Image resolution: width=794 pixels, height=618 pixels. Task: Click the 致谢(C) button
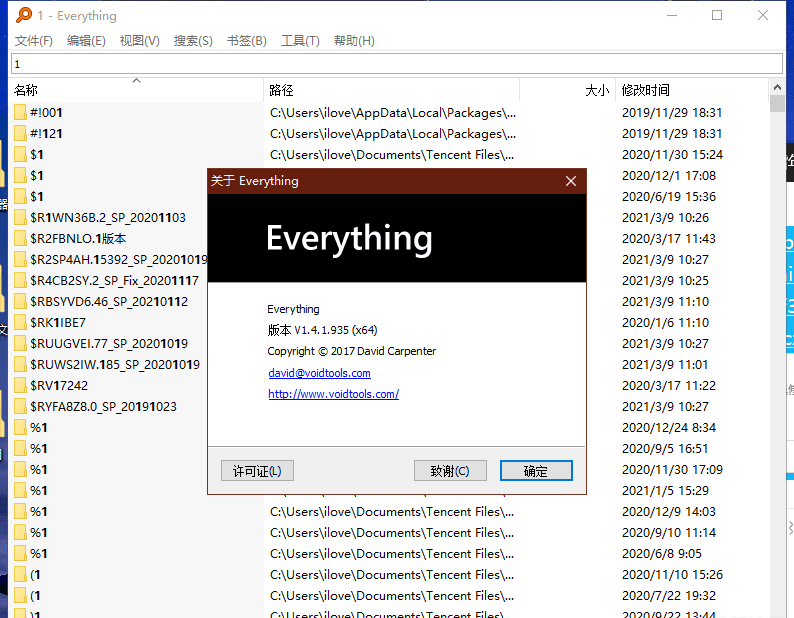450,471
